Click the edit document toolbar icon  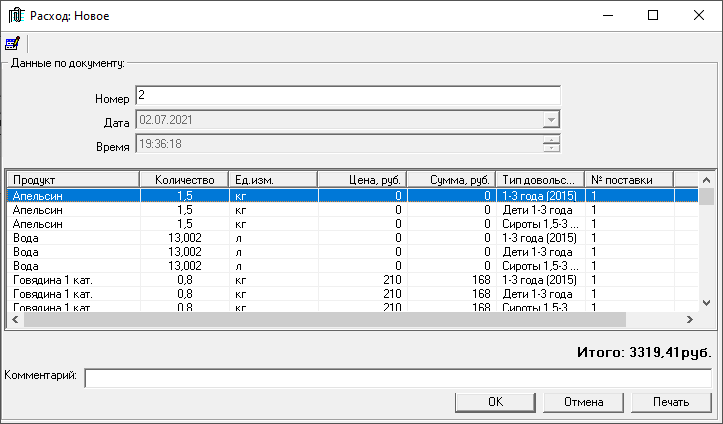pyautogui.click(x=13, y=44)
